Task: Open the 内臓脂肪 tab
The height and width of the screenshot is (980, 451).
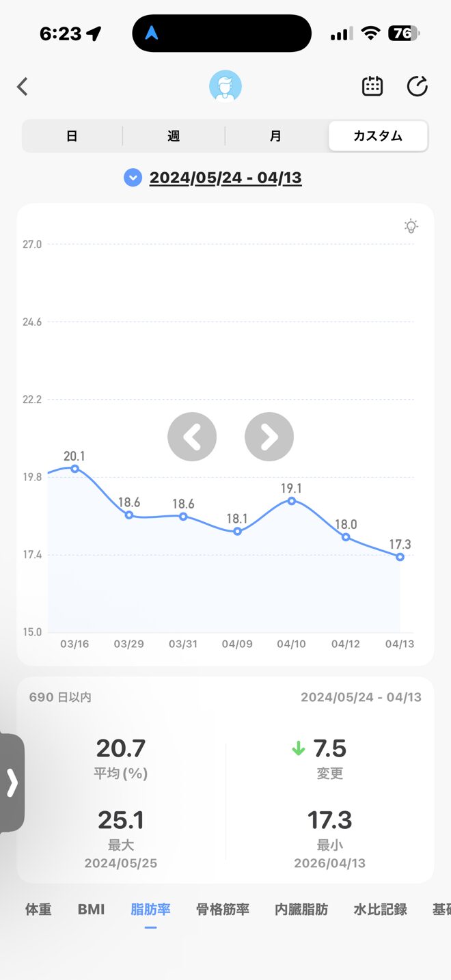Action: click(x=301, y=909)
